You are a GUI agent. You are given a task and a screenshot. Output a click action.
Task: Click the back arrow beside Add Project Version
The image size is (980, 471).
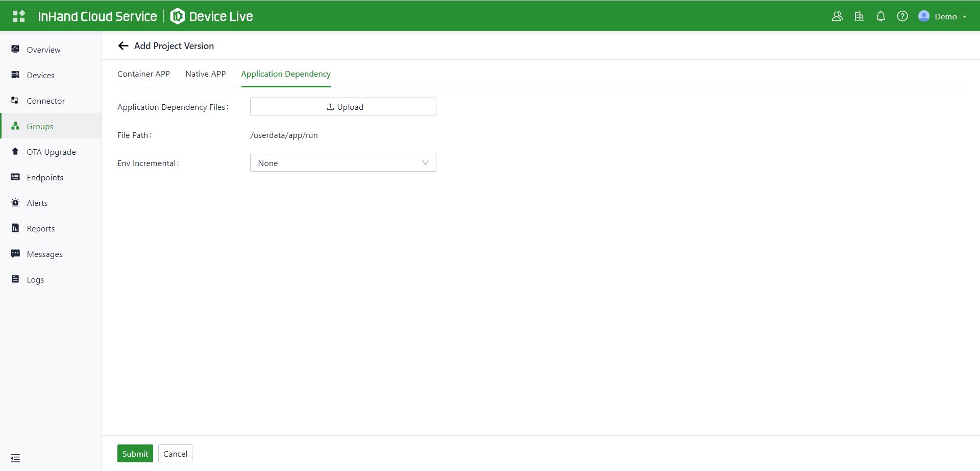coord(123,46)
